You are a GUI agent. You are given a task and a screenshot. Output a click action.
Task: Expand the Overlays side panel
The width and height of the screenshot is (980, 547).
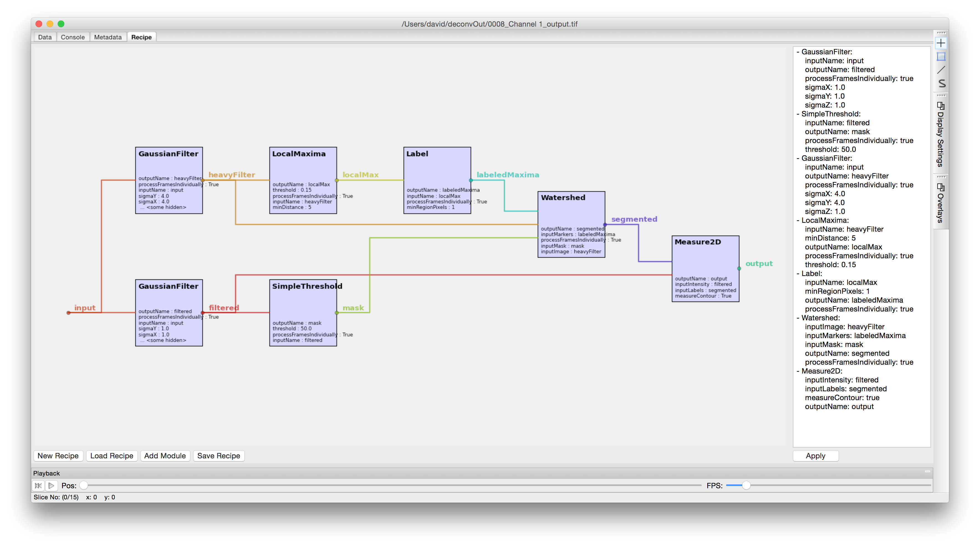click(940, 203)
